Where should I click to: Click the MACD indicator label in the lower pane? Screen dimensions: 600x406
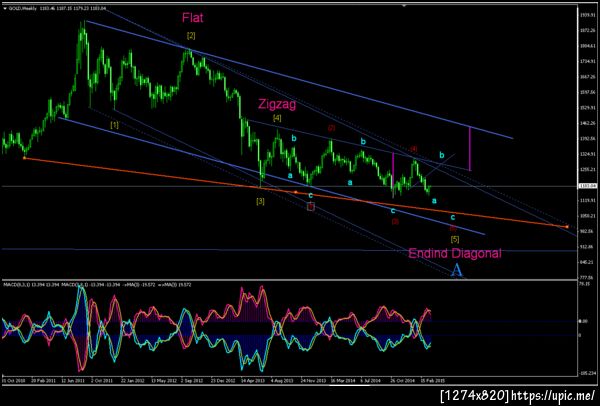98,285
